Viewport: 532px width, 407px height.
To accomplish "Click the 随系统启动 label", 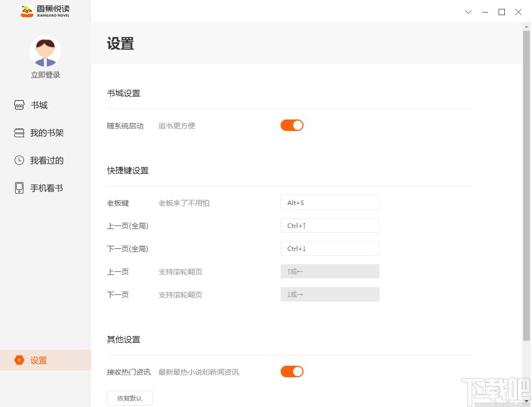I will [x=125, y=126].
